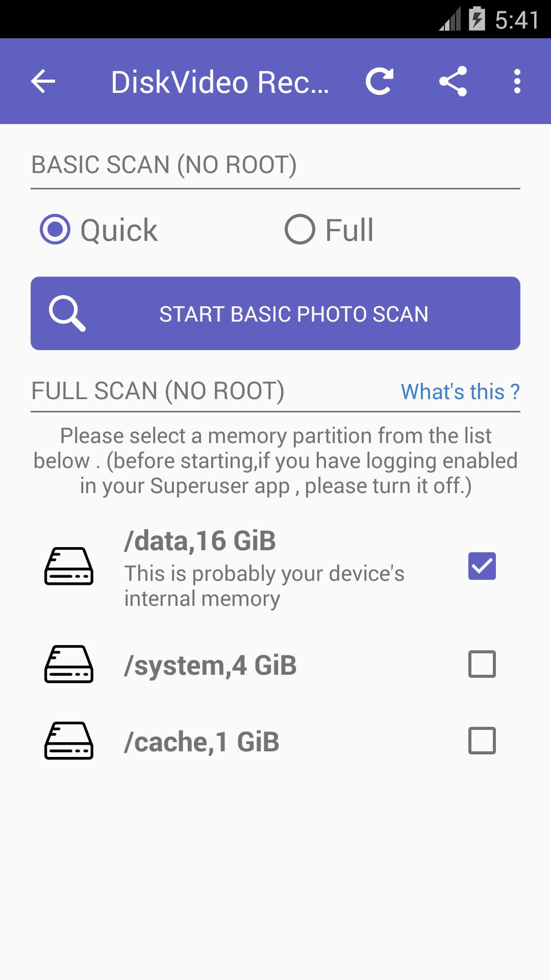Tap the DiskVideo Rec... title text
The image size is (551, 980).
pos(220,82)
